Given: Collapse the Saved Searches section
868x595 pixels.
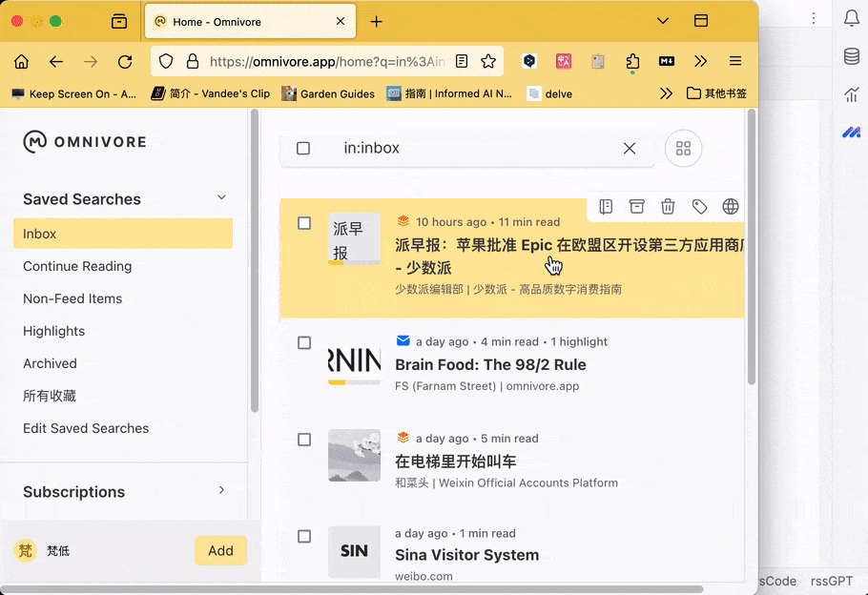Looking at the screenshot, I should click(221, 198).
